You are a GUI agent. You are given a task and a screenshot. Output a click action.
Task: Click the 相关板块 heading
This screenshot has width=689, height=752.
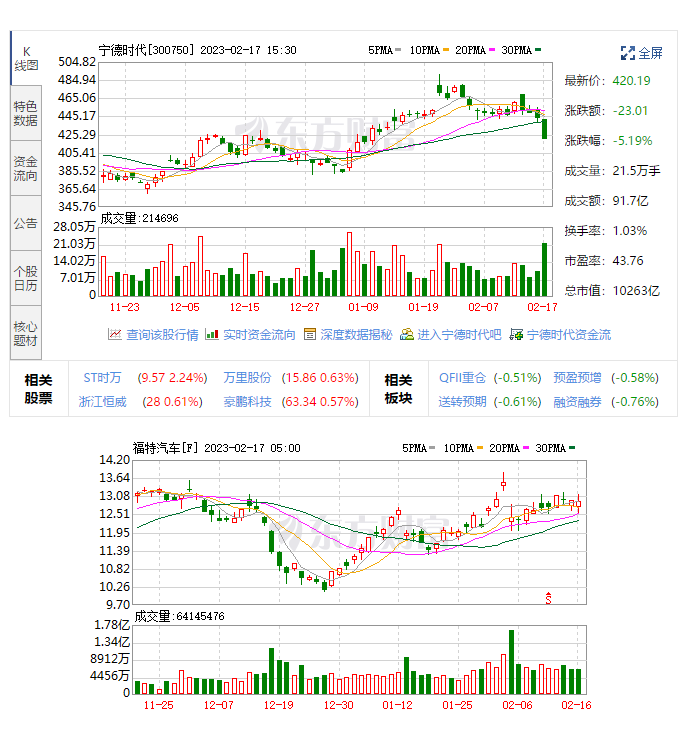(x=398, y=389)
